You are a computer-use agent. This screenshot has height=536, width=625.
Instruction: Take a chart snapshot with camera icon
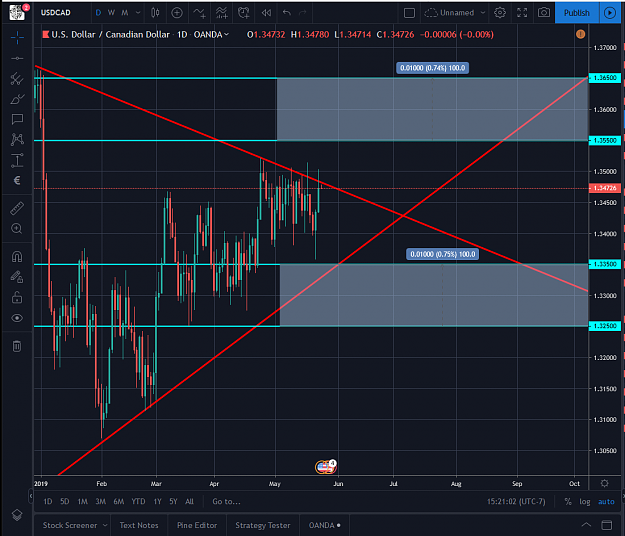point(544,13)
